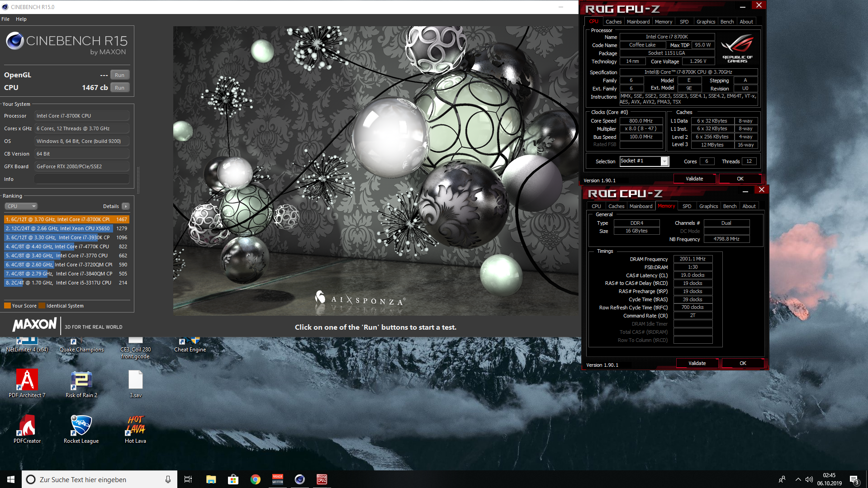The height and width of the screenshot is (488, 868).
Task: Click the Info input field
Action: pyautogui.click(x=82, y=179)
